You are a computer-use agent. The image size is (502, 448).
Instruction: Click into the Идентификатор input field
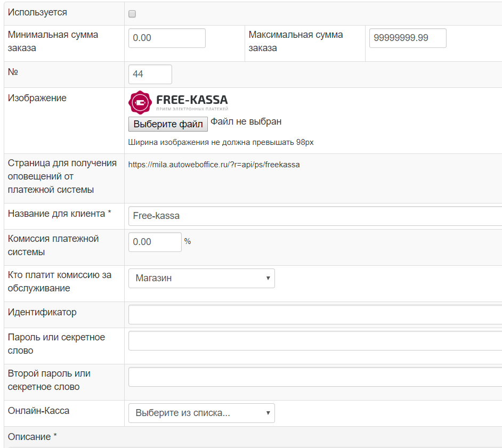click(314, 314)
